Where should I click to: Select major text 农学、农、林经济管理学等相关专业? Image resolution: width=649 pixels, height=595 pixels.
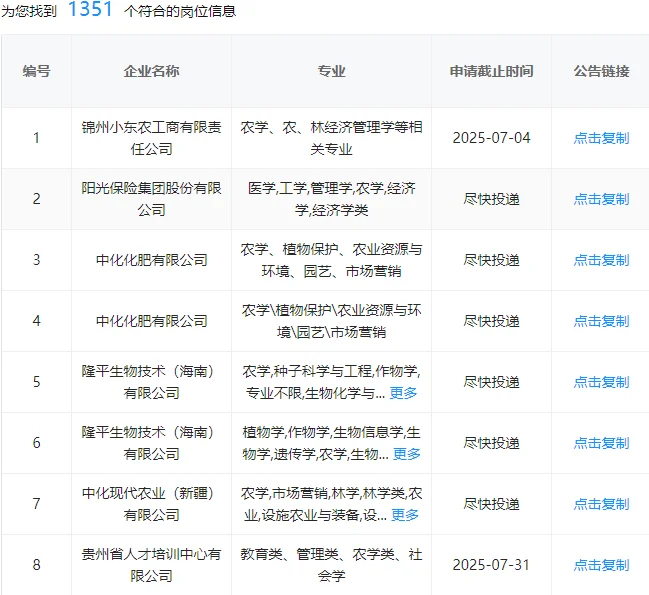[x=332, y=138]
